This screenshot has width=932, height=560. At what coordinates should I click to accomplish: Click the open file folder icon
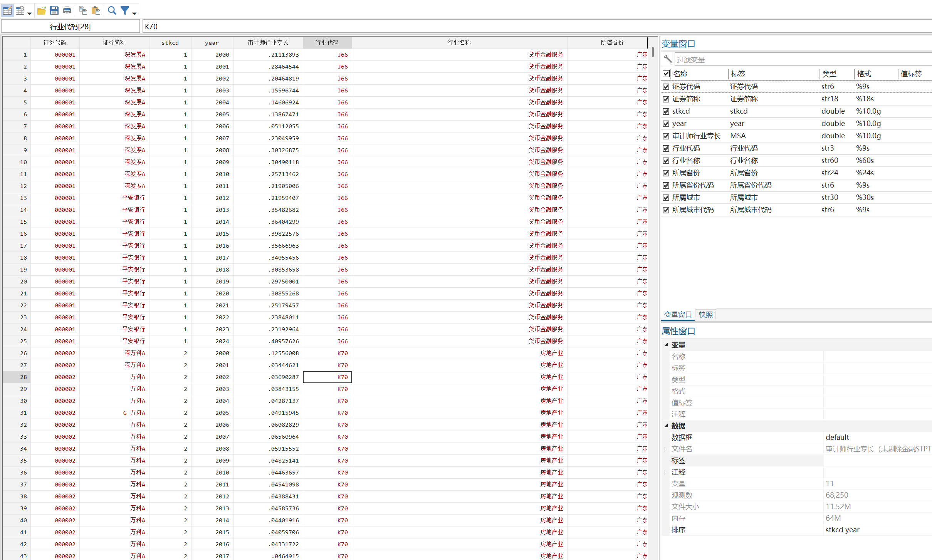click(41, 10)
